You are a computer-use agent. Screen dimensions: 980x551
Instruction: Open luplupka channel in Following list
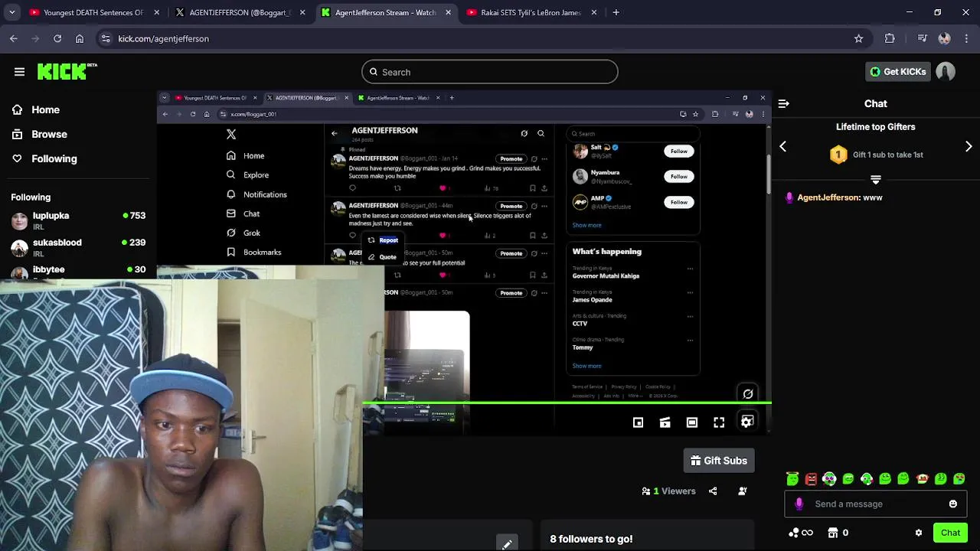point(78,220)
